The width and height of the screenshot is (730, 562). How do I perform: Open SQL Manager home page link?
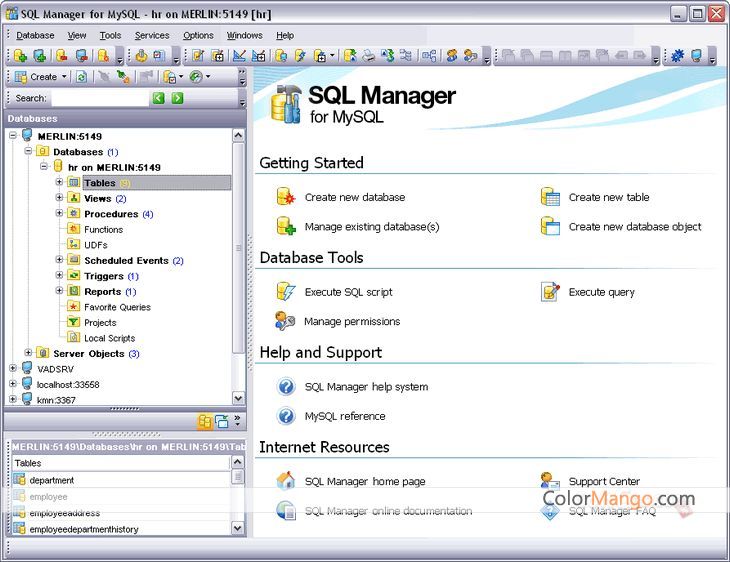[x=365, y=481]
